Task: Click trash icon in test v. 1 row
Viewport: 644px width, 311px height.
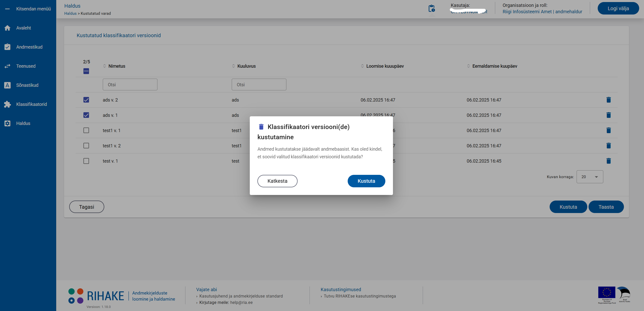Action: click(x=608, y=161)
